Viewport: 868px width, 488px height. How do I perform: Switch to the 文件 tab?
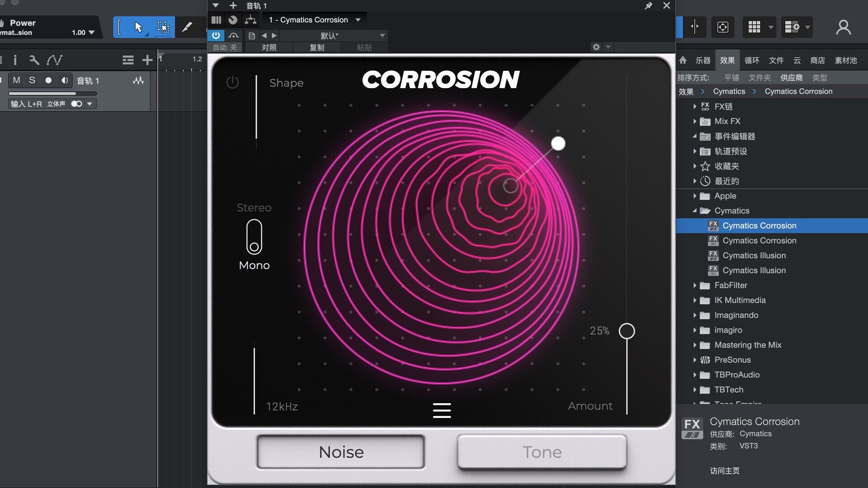[x=776, y=60]
